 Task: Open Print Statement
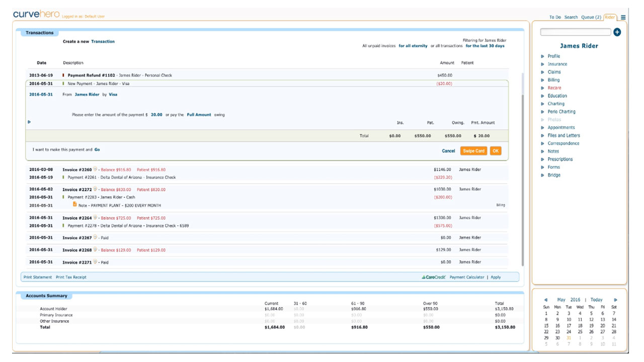coord(38,277)
